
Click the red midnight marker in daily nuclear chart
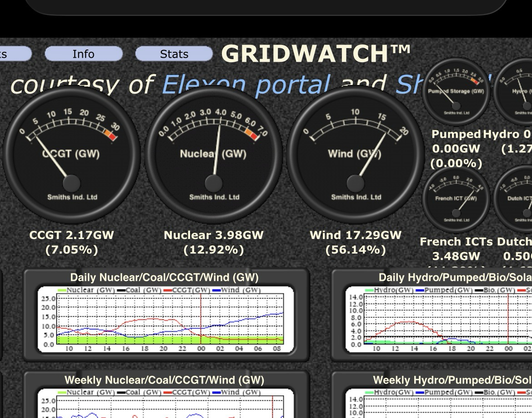pyautogui.click(x=201, y=318)
